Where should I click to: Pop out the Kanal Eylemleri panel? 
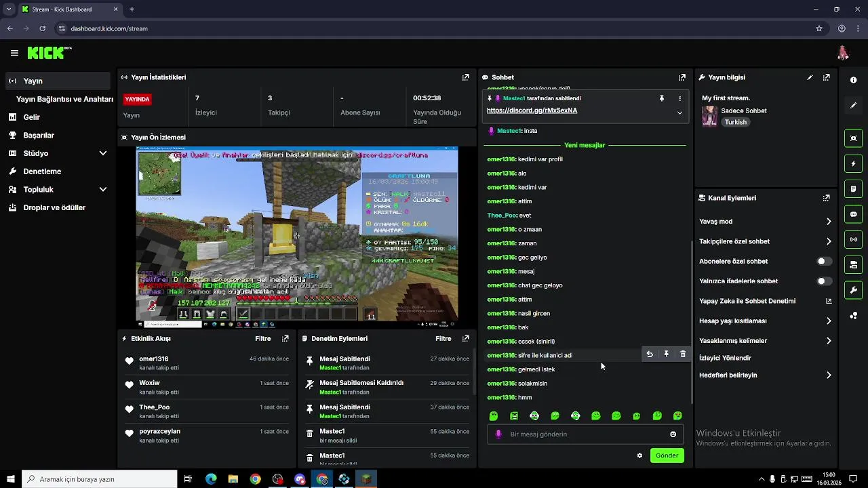point(826,198)
